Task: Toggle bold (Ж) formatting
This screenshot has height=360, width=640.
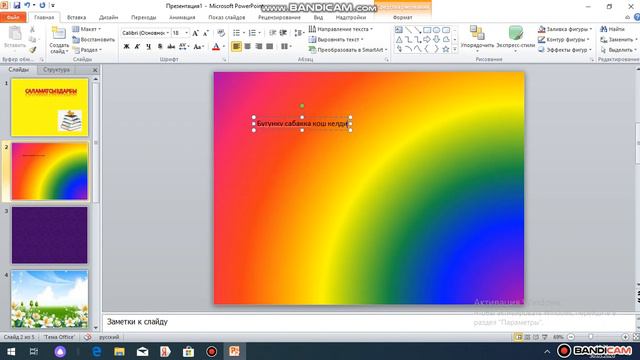Action: tap(127, 47)
